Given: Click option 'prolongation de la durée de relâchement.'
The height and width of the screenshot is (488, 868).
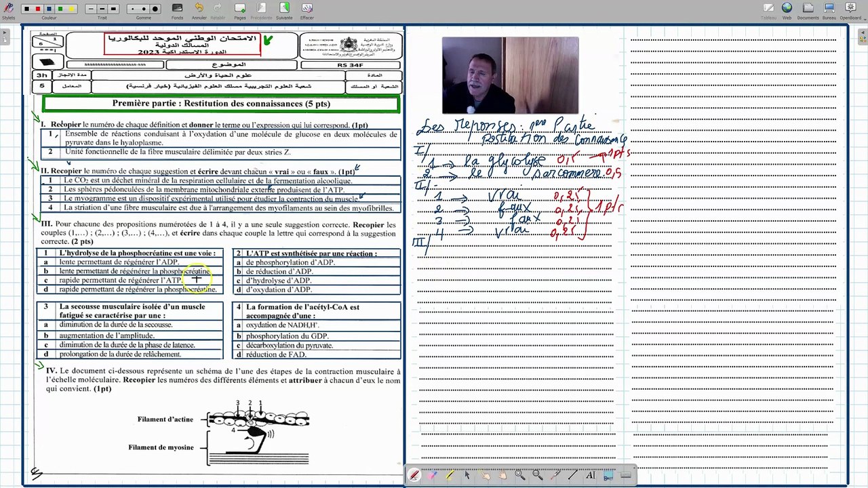Looking at the screenshot, I should (122, 354).
